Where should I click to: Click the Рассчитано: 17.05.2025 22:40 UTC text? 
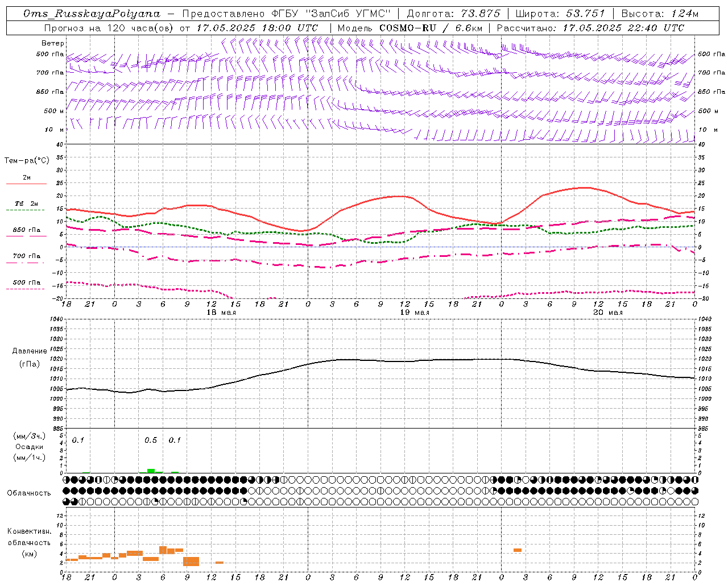tap(590, 28)
